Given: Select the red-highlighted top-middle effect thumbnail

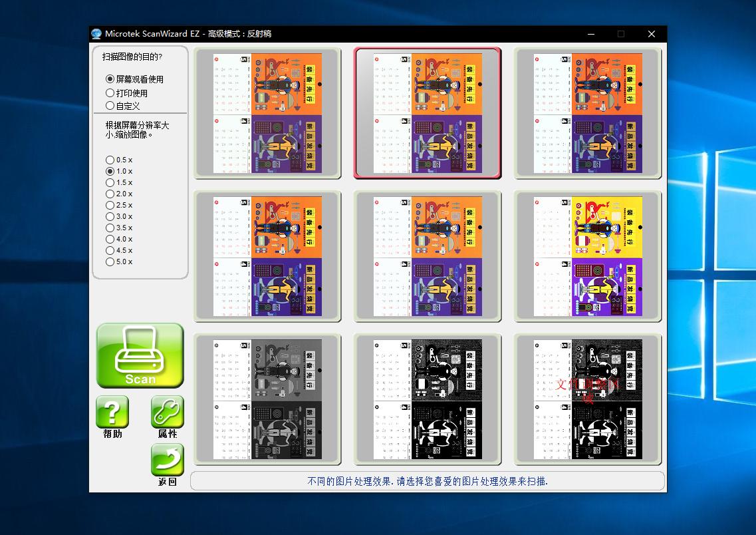Looking at the screenshot, I should (428, 113).
